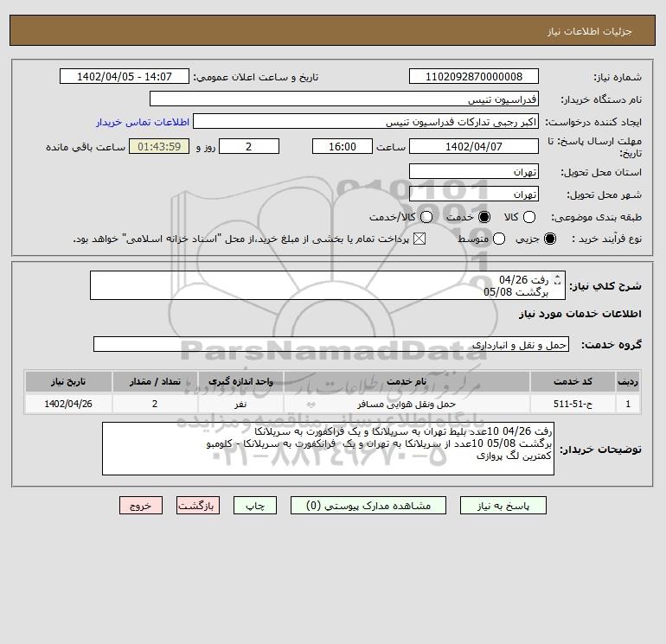
Task: Select the جزیی purchase type radio
Action: click(549, 239)
